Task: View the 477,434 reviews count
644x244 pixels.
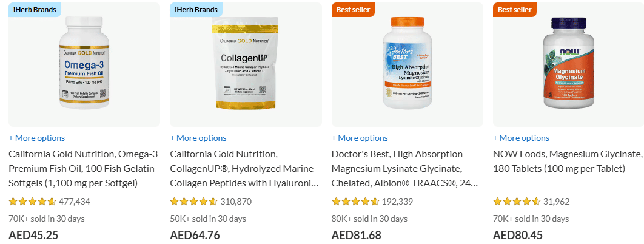Action: click(x=75, y=202)
